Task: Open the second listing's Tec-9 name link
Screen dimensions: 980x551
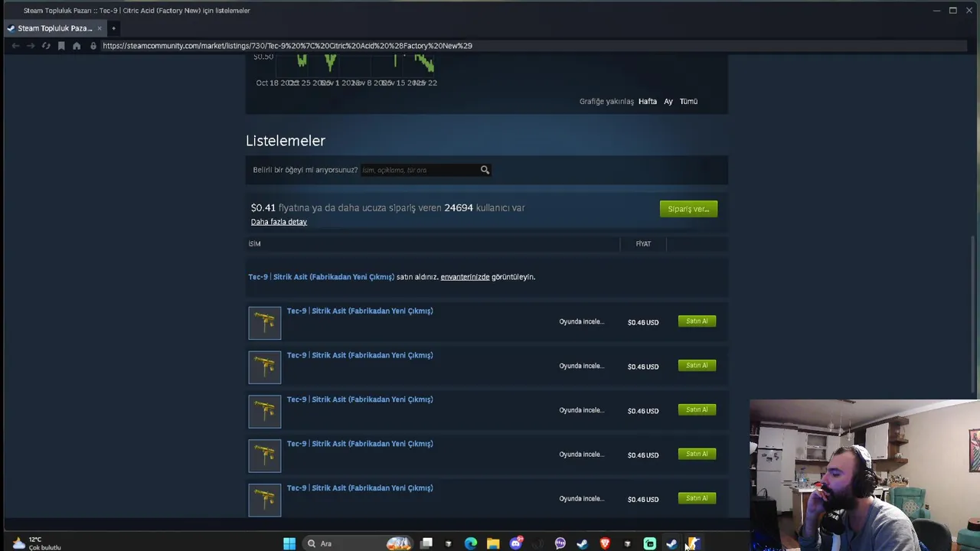Action: (x=360, y=356)
